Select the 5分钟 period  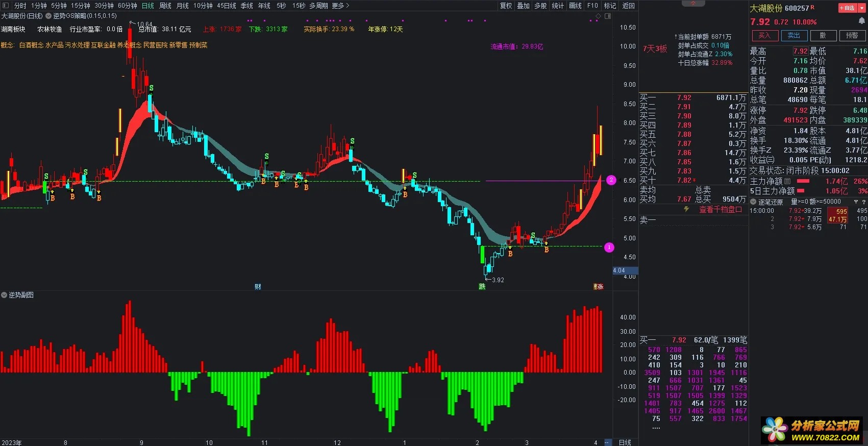pyautogui.click(x=59, y=6)
